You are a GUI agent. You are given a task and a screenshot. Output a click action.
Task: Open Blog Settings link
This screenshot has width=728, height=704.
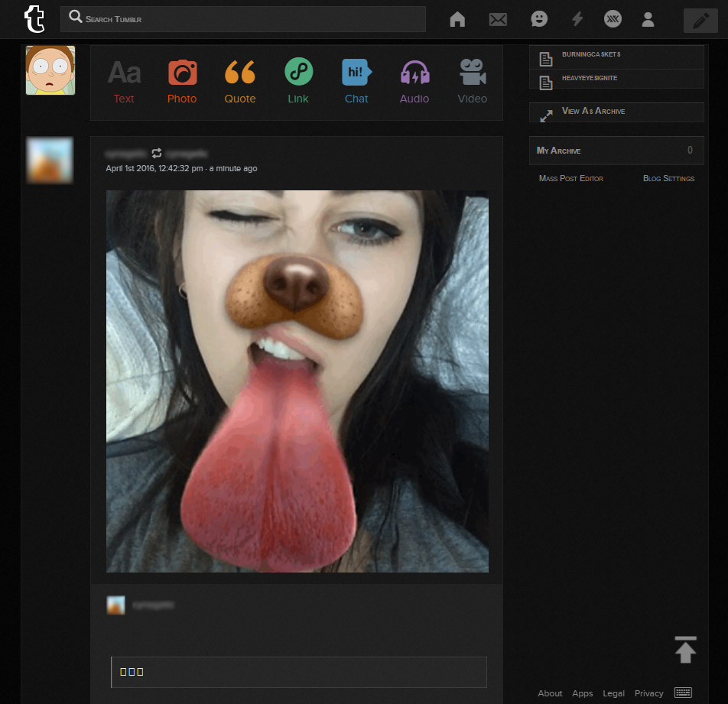pyautogui.click(x=668, y=179)
